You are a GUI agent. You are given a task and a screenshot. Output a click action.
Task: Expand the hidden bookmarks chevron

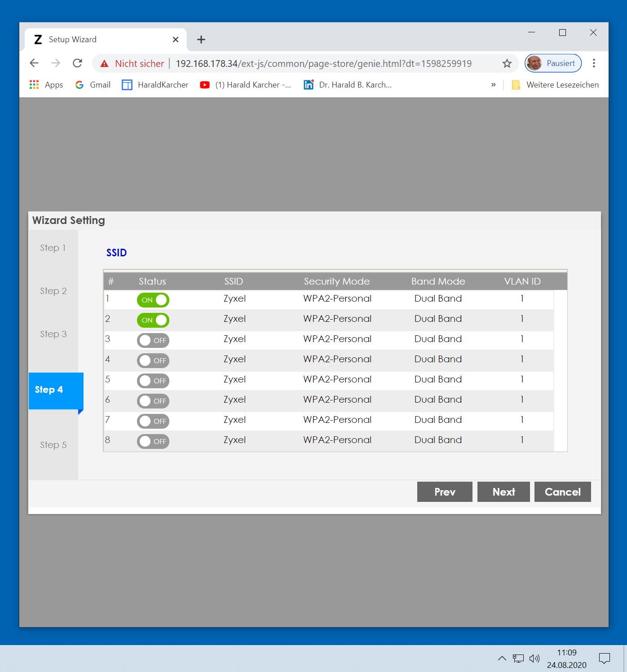pyautogui.click(x=494, y=85)
